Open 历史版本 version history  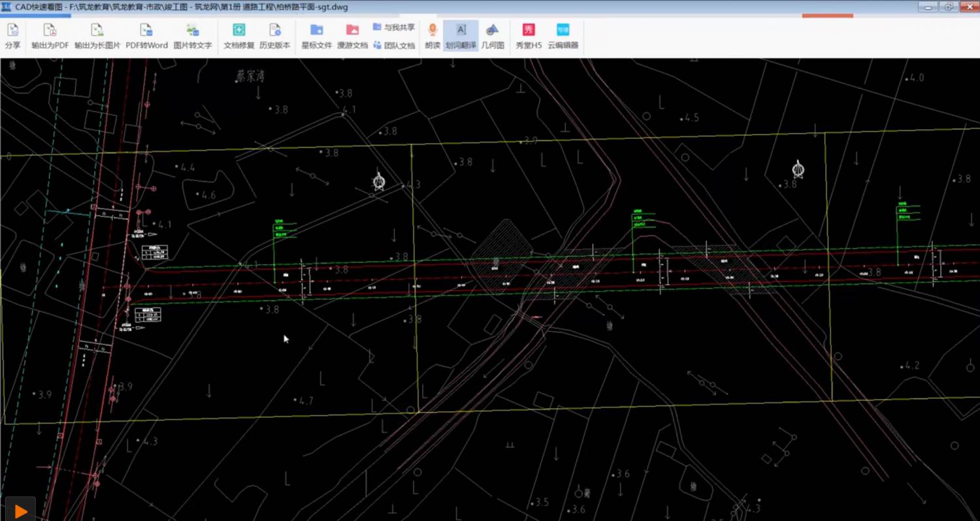[x=275, y=37]
